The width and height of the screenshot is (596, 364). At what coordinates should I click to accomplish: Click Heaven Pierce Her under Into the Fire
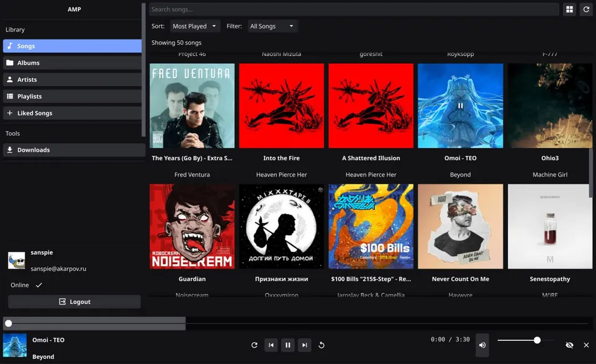[x=281, y=175]
